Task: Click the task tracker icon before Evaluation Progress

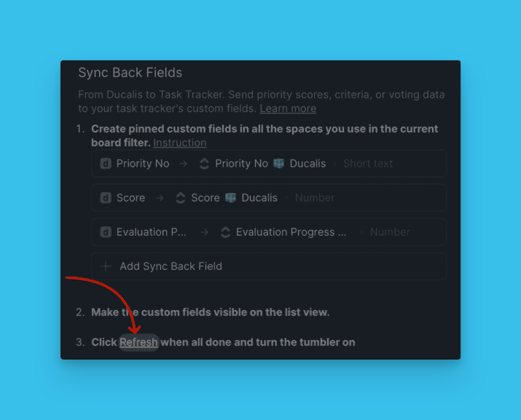Action: coord(225,232)
